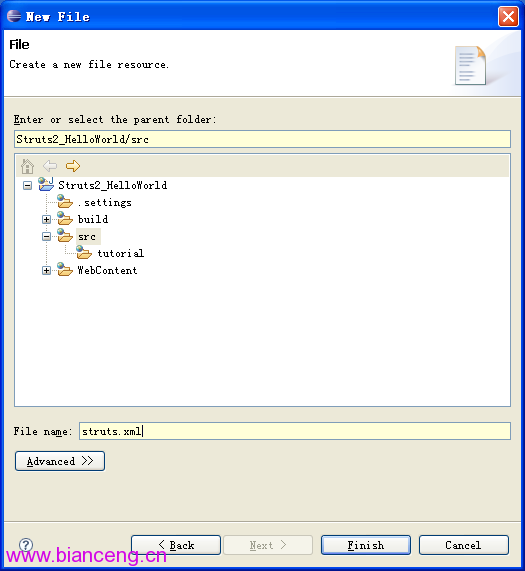Click the tutorial folder icon

84,252
